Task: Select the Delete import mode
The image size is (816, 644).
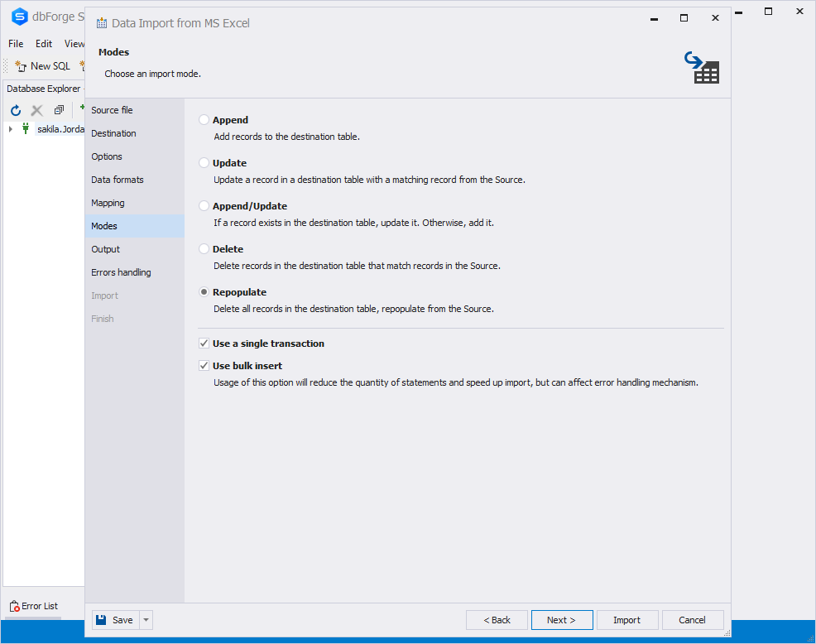Action: pyautogui.click(x=204, y=249)
